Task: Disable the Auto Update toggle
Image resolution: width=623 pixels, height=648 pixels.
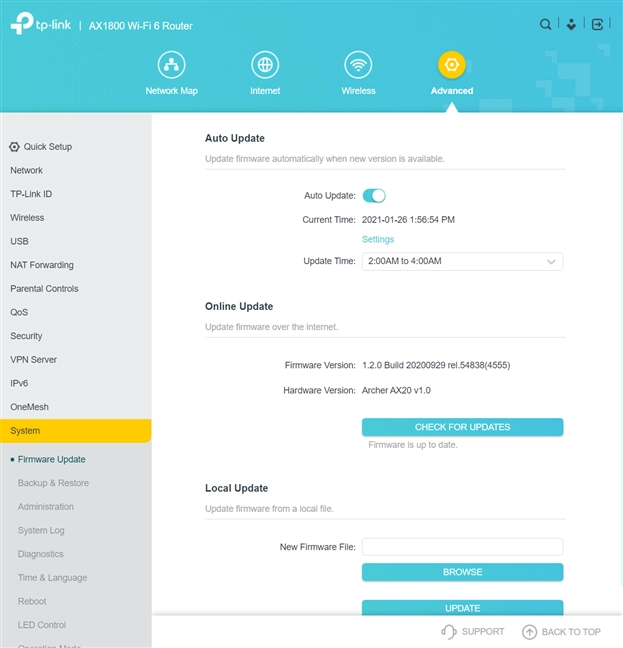Action: coord(374,195)
